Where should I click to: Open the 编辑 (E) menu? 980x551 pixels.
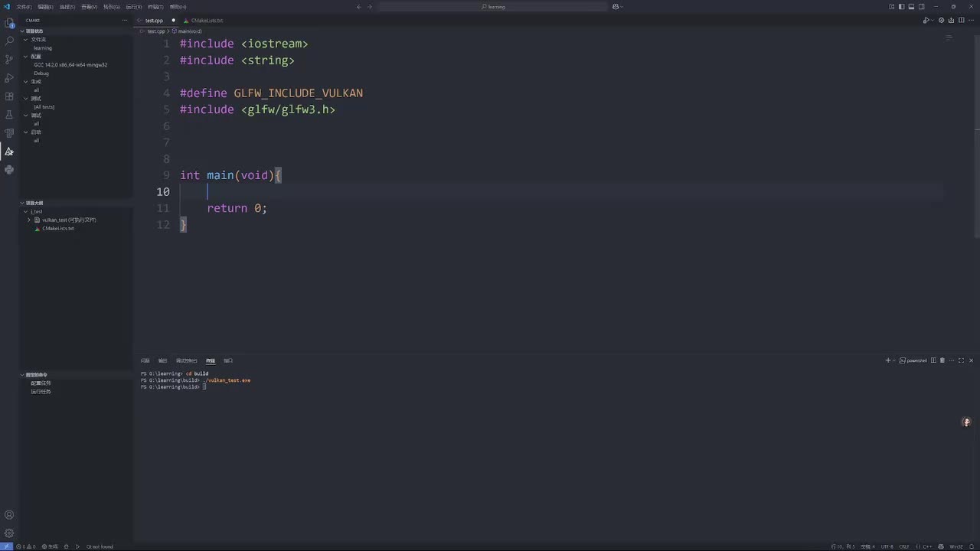coord(46,7)
